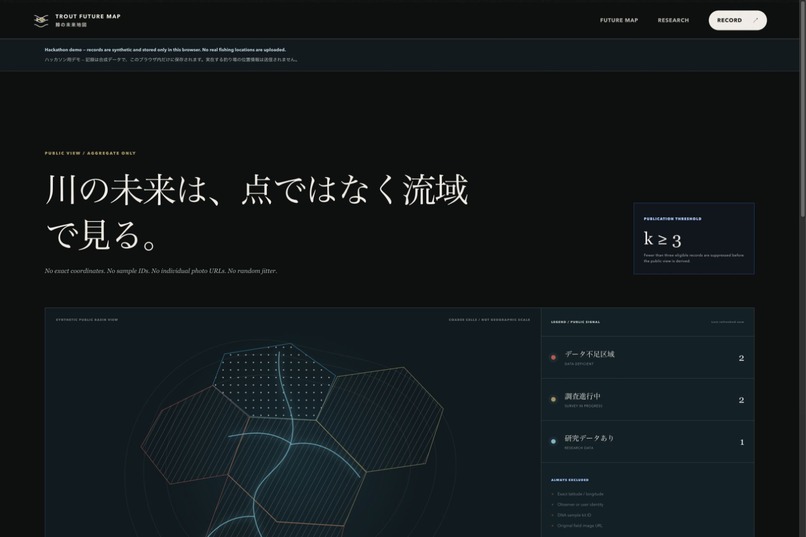Click the page vertical scrollbar thumb
Screen dimensions: 806x537
pyautogui.click(x=803, y=108)
